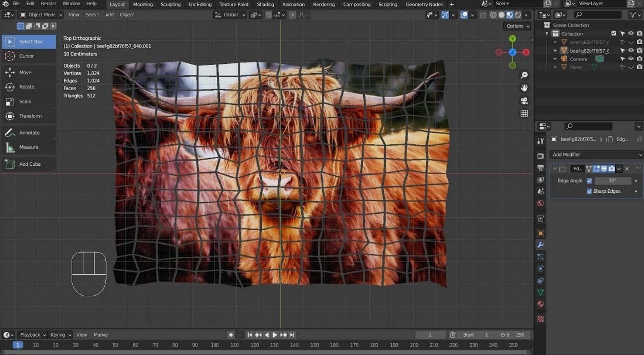Click the Edge Angle 30° value field
This screenshot has width=644, height=355.
tap(613, 181)
